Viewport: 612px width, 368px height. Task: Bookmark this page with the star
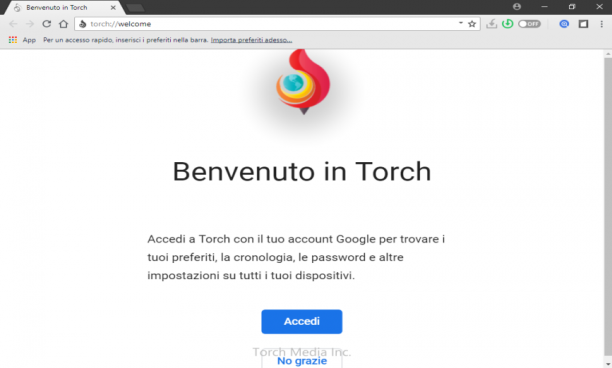coord(472,24)
